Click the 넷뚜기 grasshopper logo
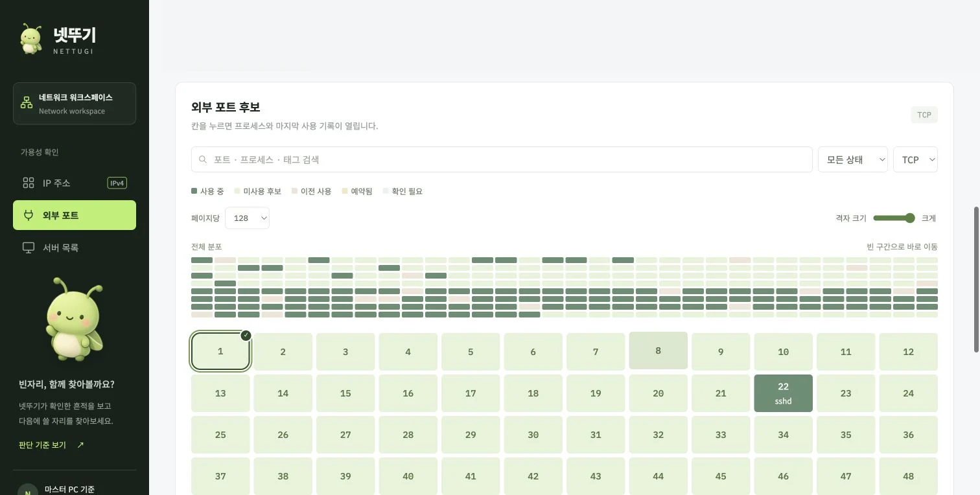The width and height of the screenshot is (980, 495). [30, 40]
